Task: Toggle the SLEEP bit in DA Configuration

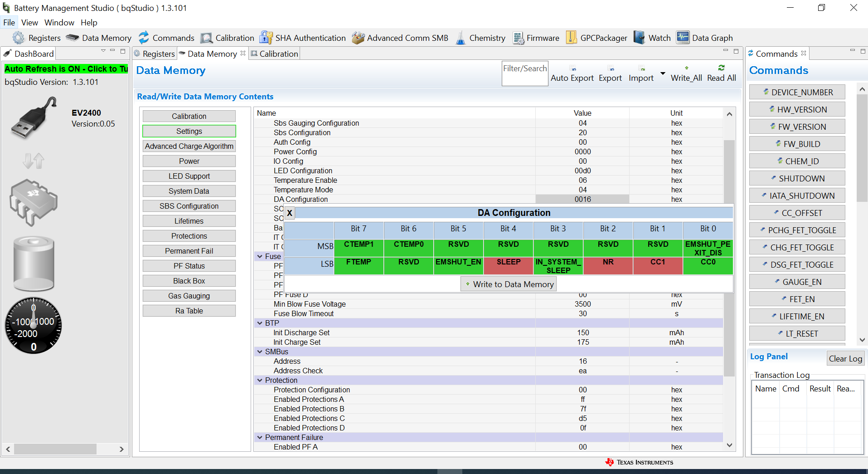Action: click(509, 266)
